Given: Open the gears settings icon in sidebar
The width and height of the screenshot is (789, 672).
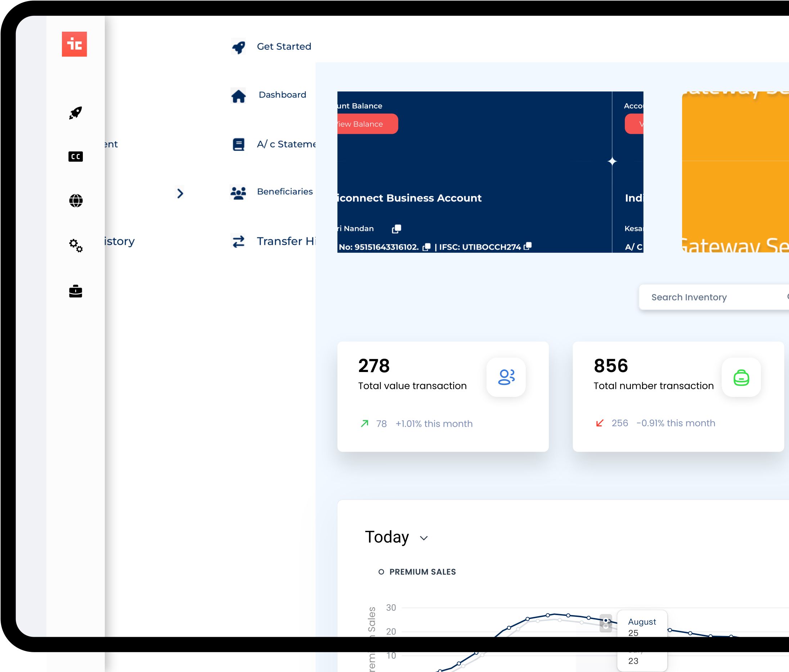Looking at the screenshot, I should [76, 246].
